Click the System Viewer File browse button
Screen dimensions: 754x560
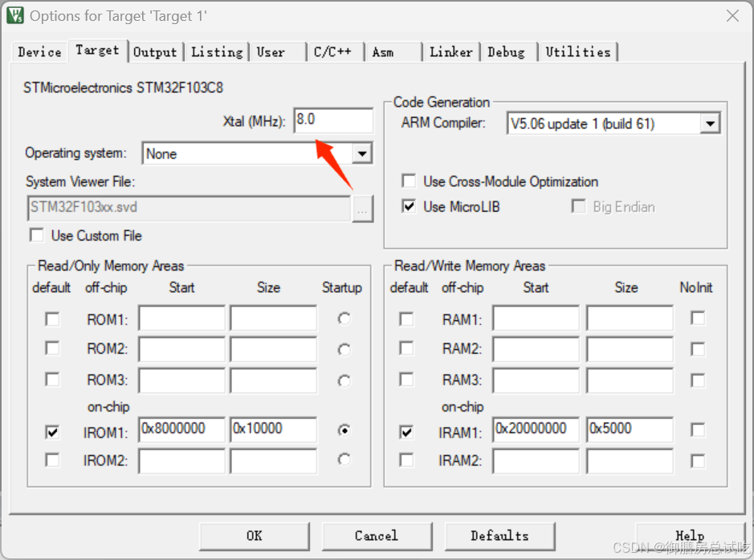362,209
